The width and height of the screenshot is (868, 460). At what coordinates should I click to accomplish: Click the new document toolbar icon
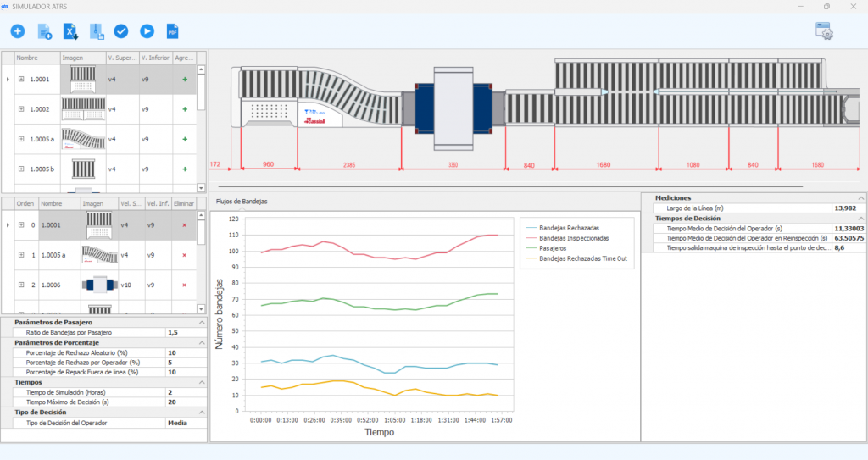[45, 32]
